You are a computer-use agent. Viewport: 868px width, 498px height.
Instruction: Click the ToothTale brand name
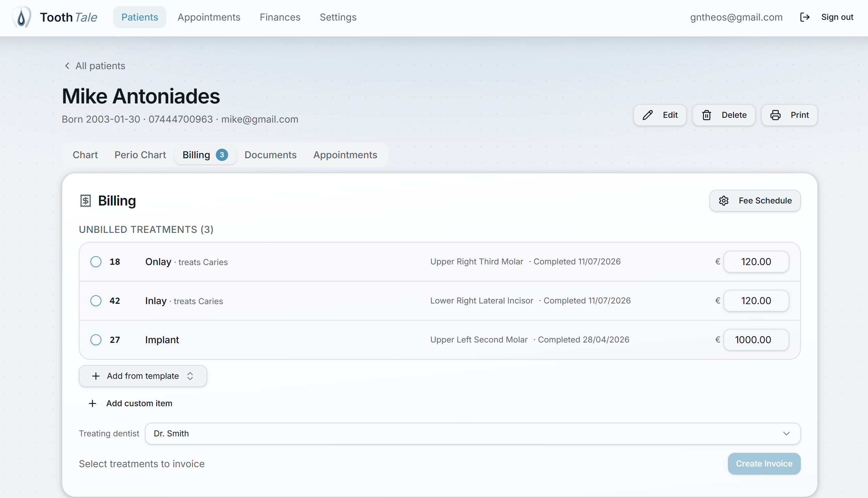[69, 17]
